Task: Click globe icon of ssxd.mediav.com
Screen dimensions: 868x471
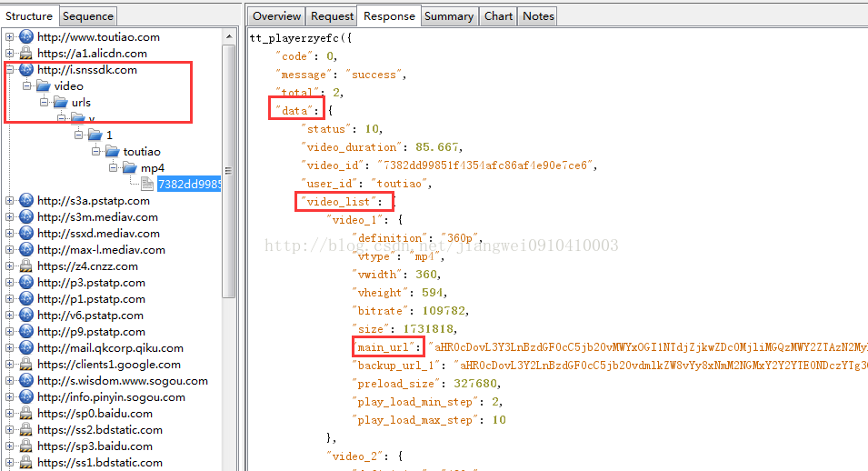Action: [x=26, y=234]
